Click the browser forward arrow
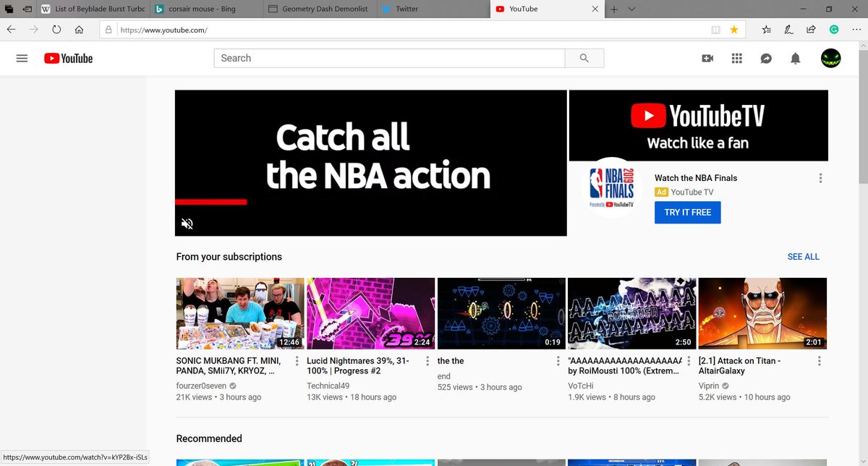The width and height of the screenshot is (868, 466). coord(33,30)
